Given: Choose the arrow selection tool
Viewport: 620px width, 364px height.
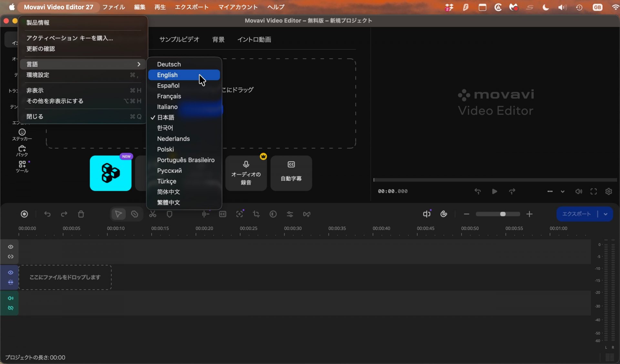Looking at the screenshot, I should click(118, 214).
